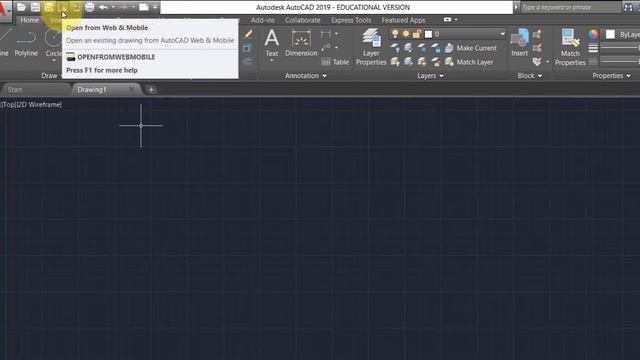This screenshot has width=640, height=360.
Task: Expand the Properties panel
Action: [x=611, y=76]
